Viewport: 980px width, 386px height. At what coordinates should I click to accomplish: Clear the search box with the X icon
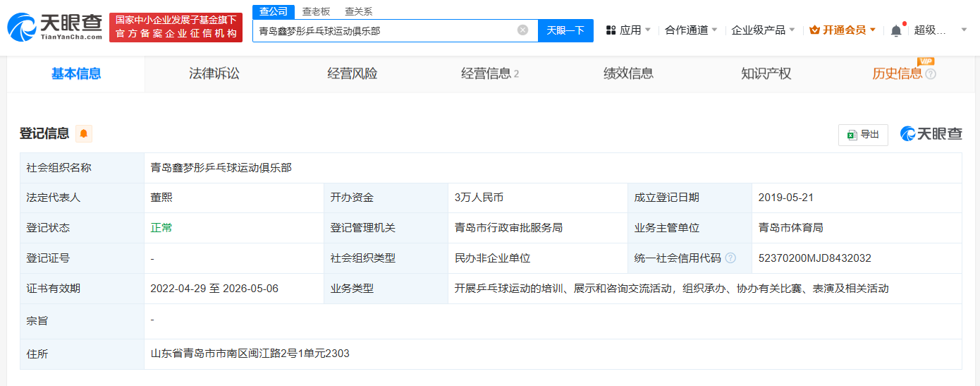point(522,30)
